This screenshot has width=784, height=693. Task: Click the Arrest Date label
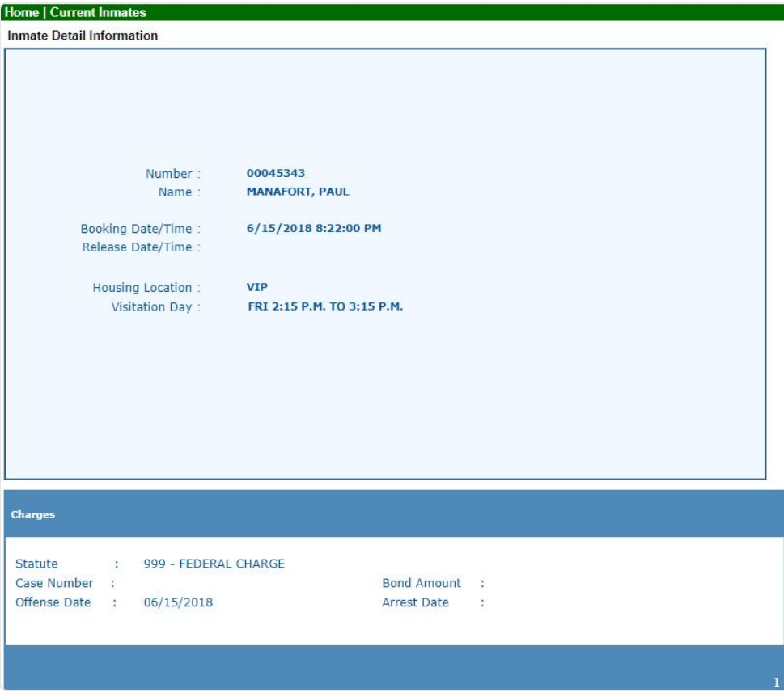click(x=415, y=602)
